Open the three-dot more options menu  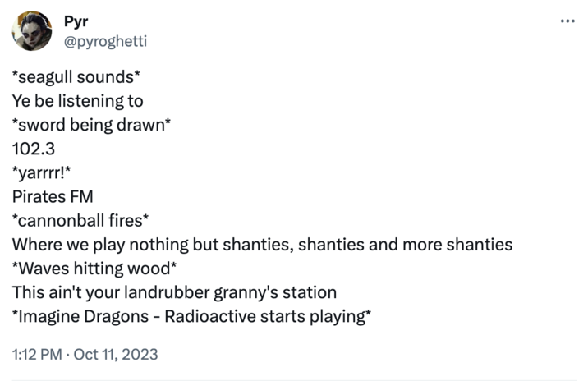pos(567,21)
